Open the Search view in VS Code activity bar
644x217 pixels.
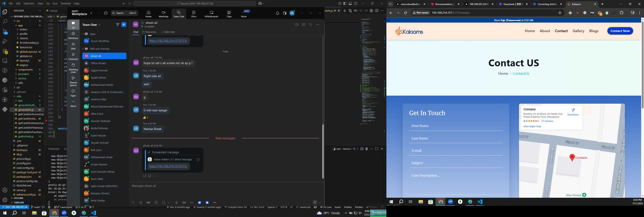5,22
